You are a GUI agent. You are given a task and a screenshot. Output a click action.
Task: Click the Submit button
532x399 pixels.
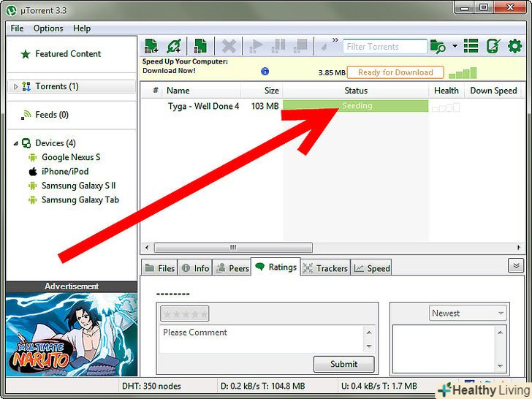(x=344, y=364)
